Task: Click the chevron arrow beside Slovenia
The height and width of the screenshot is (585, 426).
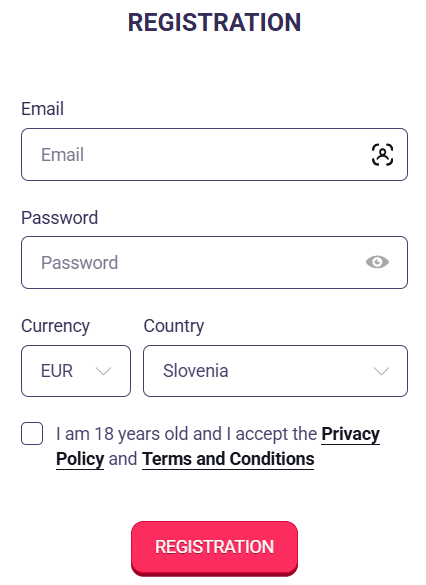Action: [x=381, y=371]
